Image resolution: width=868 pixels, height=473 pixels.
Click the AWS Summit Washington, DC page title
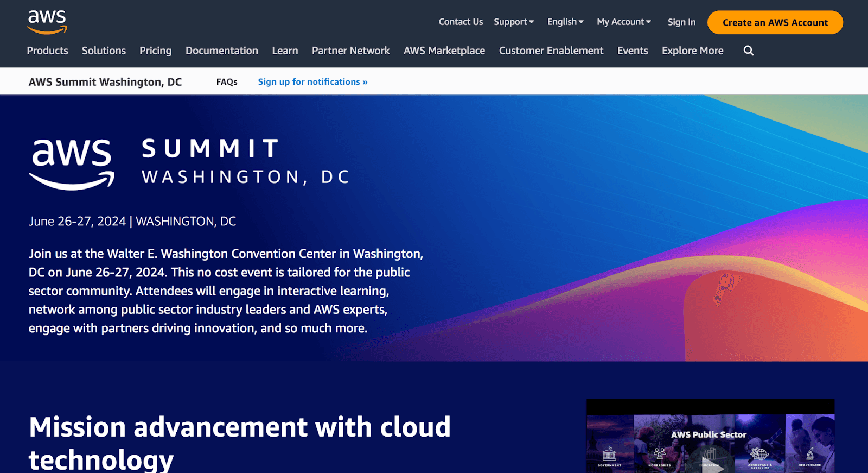pyautogui.click(x=105, y=82)
